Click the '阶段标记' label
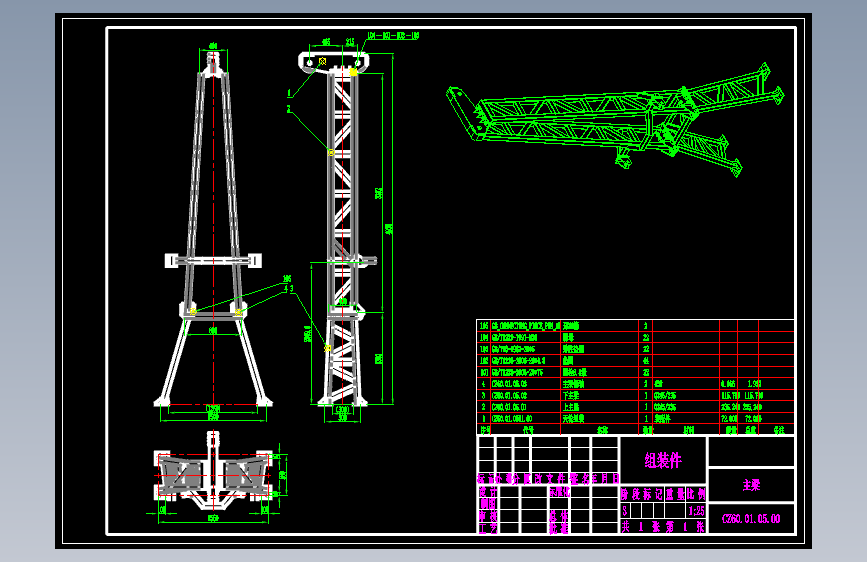The height and width of the screenshot is (562, 867). click(x=641, y=494)
